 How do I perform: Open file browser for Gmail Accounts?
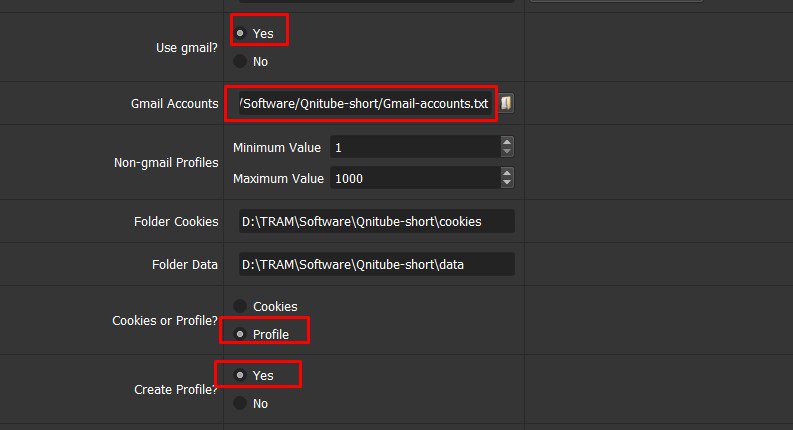[506, 103]
